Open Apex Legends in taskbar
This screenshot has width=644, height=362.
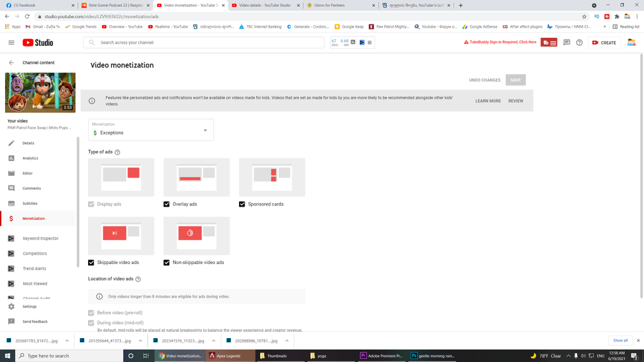pyautogui.click(x=230, y=356)
